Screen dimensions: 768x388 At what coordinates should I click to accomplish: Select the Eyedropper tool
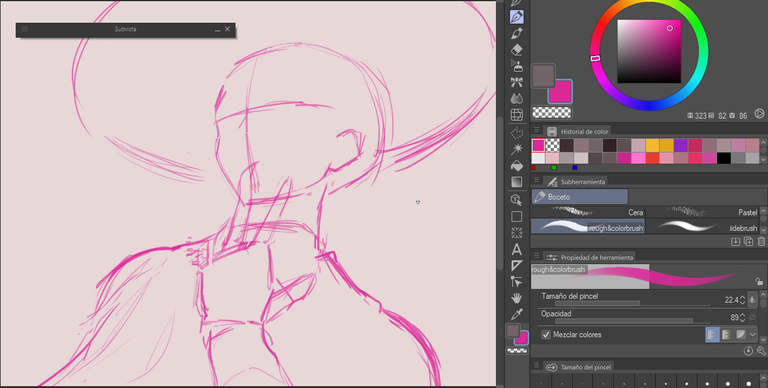516,314
